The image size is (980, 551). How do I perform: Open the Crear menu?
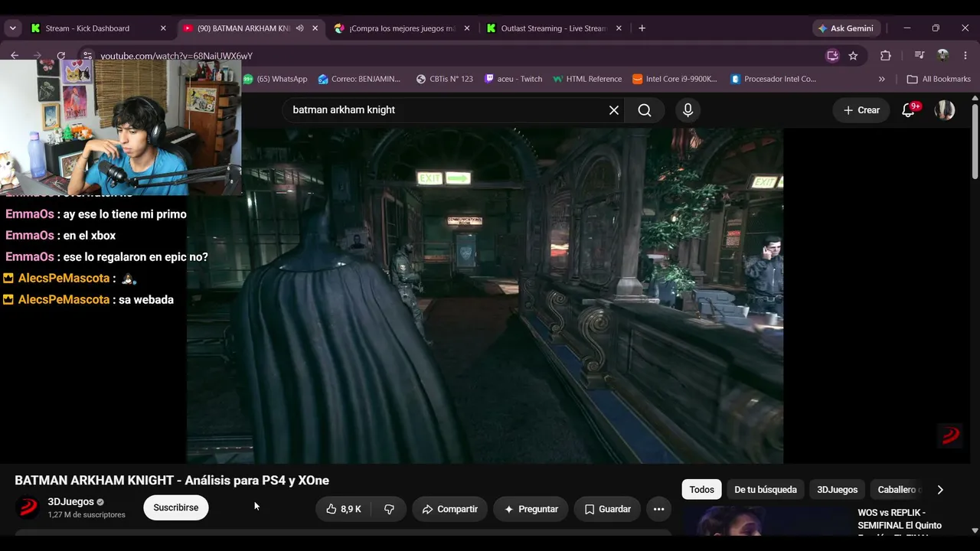861,110
